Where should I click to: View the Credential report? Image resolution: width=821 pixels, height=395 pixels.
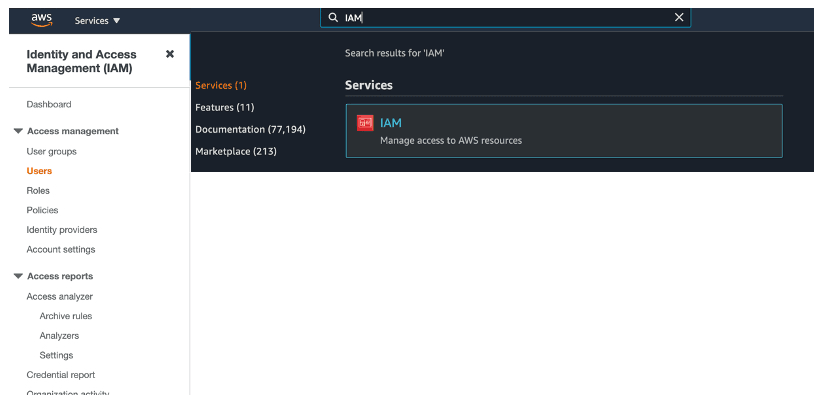[61, 375]
